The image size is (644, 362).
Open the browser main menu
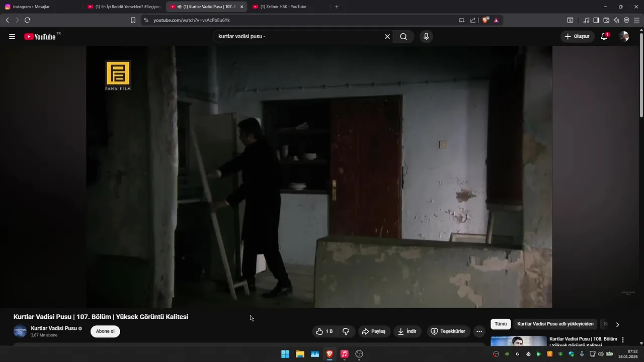coord(636,20)
